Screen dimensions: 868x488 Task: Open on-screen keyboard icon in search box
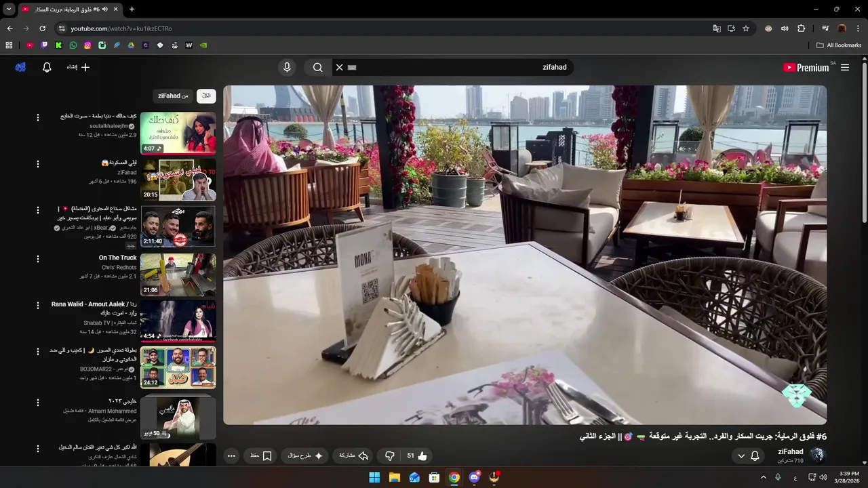(351, 67)
